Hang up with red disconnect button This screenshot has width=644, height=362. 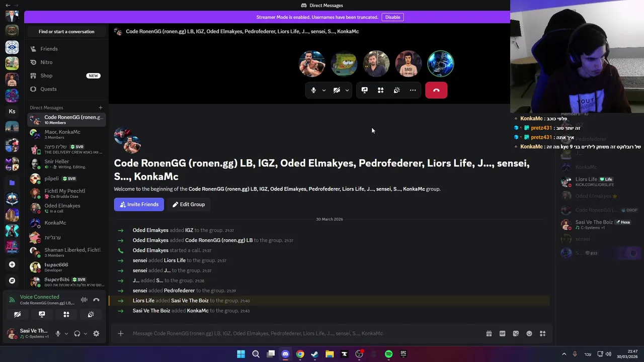pos(436,90)
